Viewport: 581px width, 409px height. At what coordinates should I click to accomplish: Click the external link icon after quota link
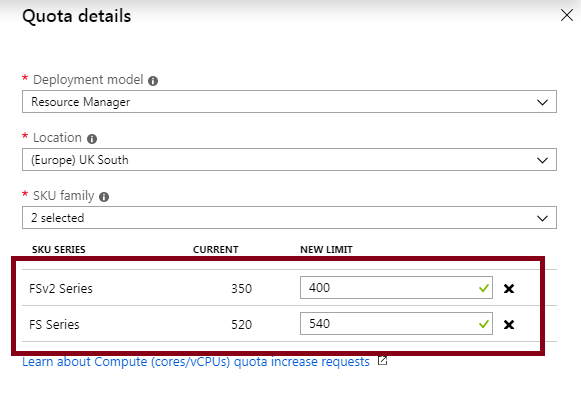tap(382, 360)
